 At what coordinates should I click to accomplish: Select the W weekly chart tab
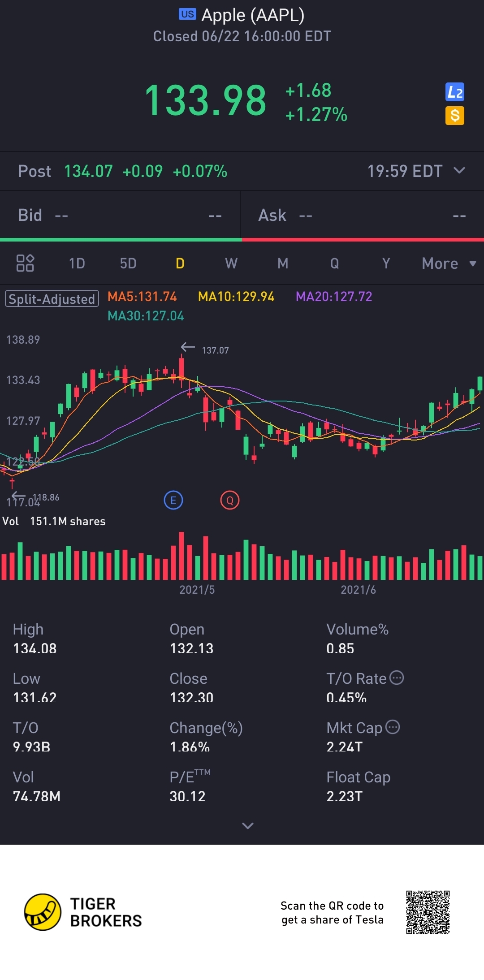pos(231,263)
